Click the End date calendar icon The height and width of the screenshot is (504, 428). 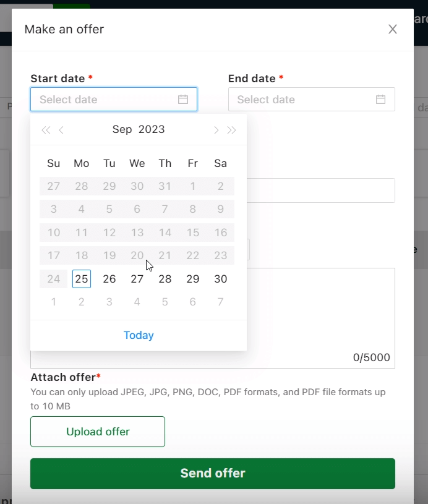381,100
